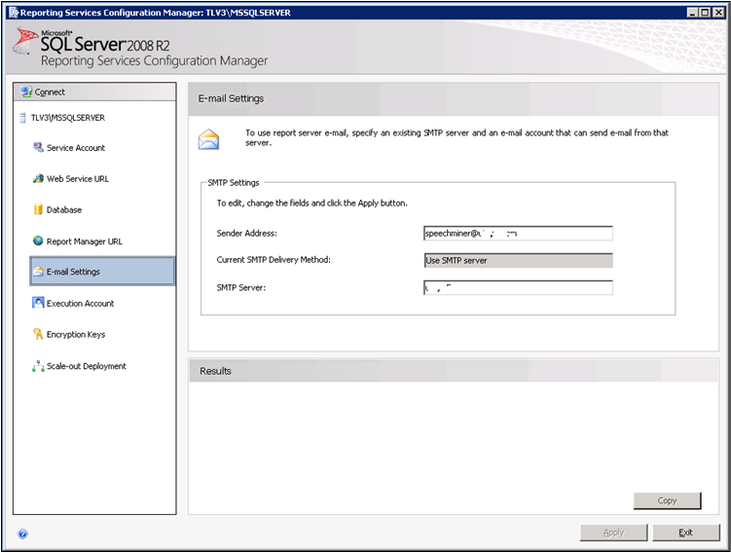Click the Exit button
The image size is (731, 553).
686,532
